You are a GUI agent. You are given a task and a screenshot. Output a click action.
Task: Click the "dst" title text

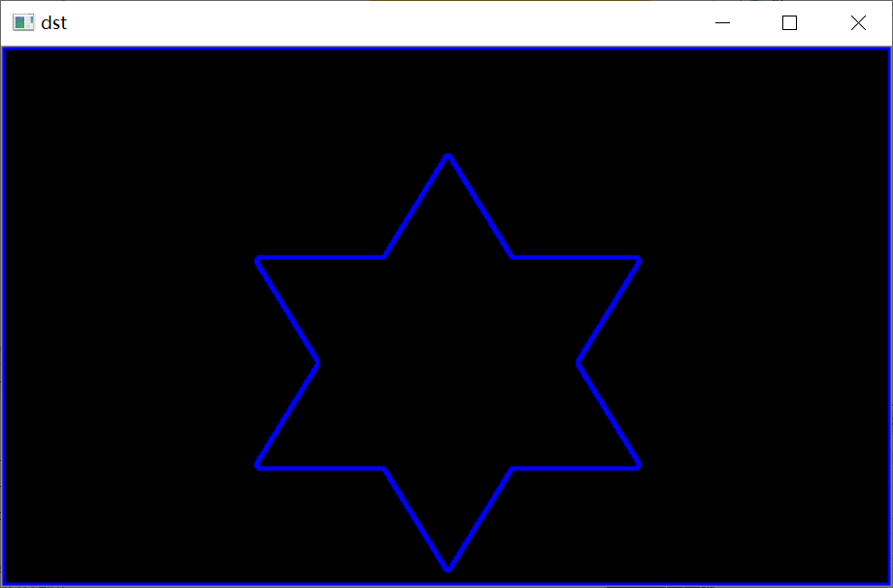pos(54,22)
